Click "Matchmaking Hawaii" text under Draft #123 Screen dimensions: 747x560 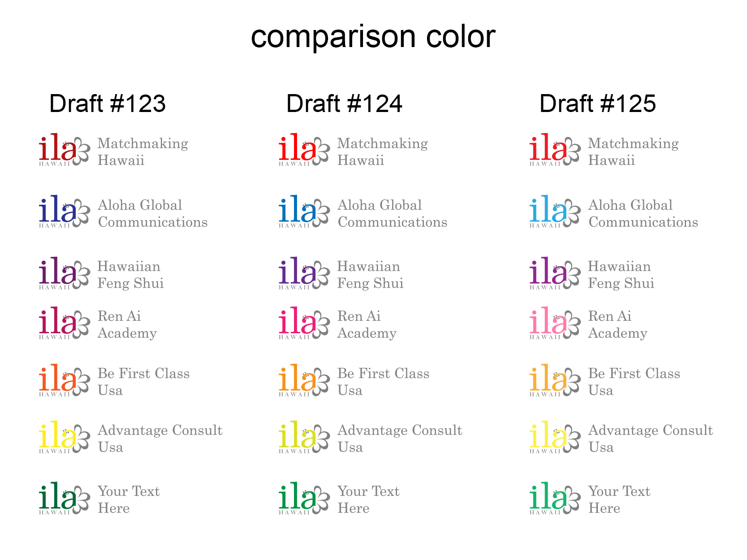tap(142, 152)
